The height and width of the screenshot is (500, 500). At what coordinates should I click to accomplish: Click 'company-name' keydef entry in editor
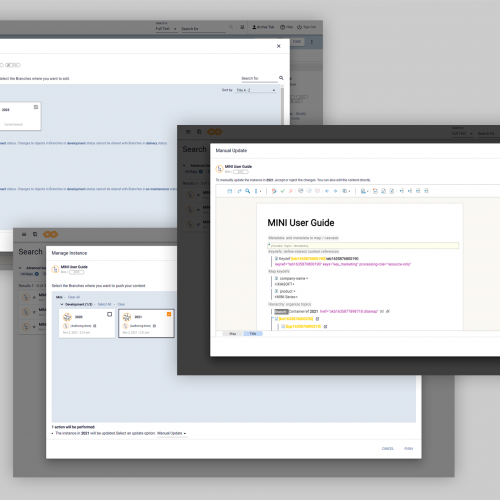coord(293,278)
